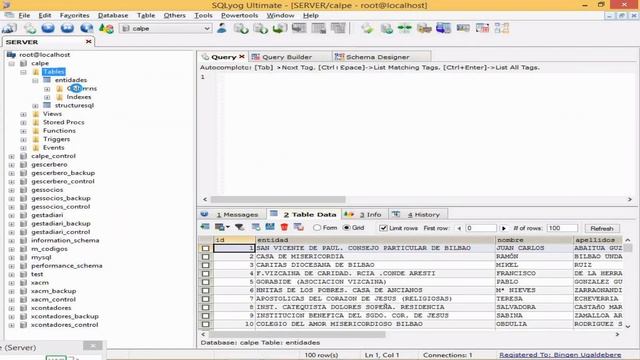Click the red delete row trash icon
This screenshot has height=360, width=640.
(x=284, y=227)
